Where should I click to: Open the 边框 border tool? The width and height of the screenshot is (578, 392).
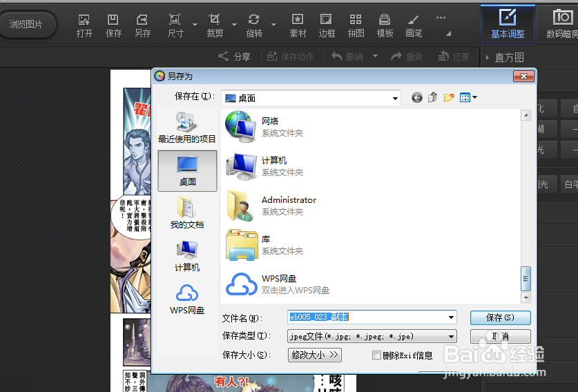click(327, 26)
